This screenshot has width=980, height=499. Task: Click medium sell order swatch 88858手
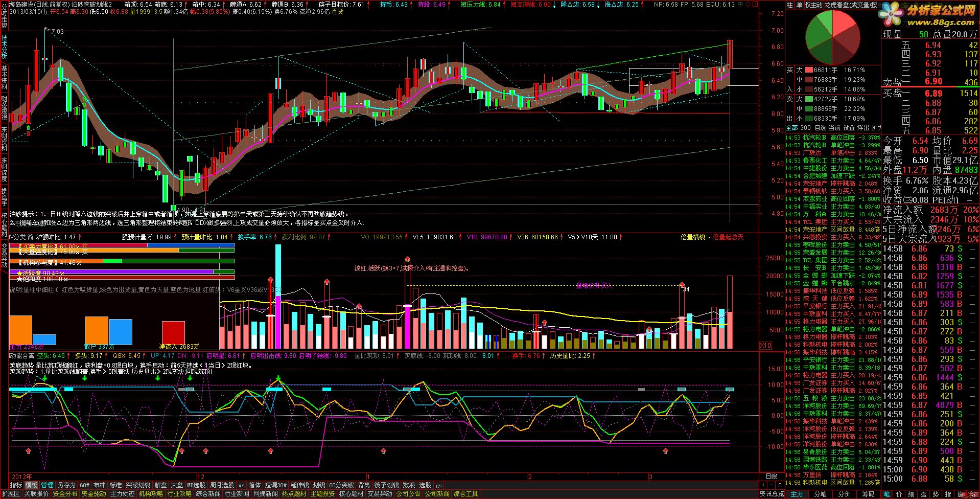click(x=809, y=109)
